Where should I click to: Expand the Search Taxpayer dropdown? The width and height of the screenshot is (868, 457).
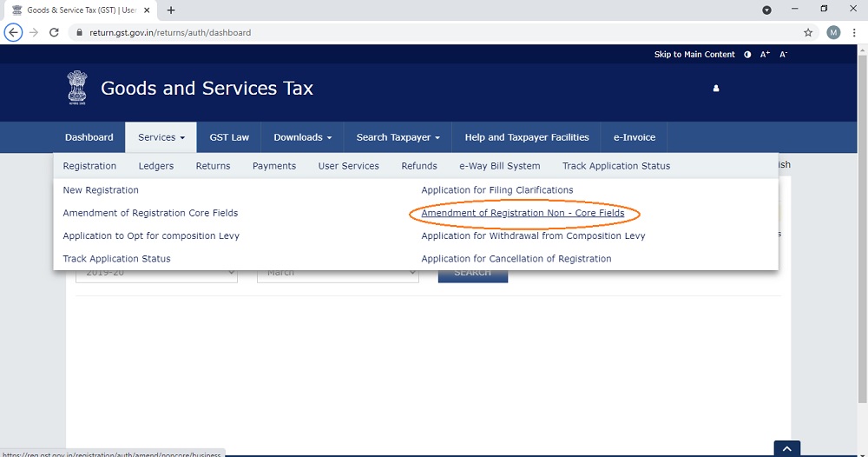pyautogui.click(x=398, y=137)
